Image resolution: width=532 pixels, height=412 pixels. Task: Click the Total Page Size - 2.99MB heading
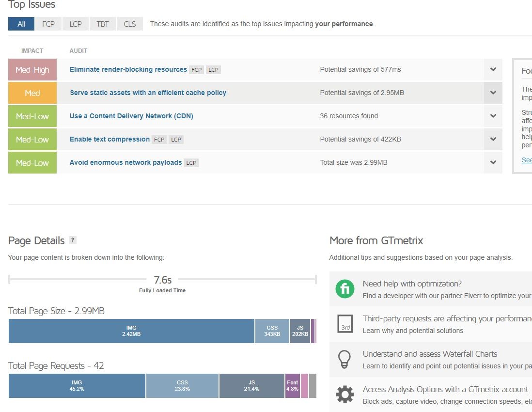click(56, 311)
